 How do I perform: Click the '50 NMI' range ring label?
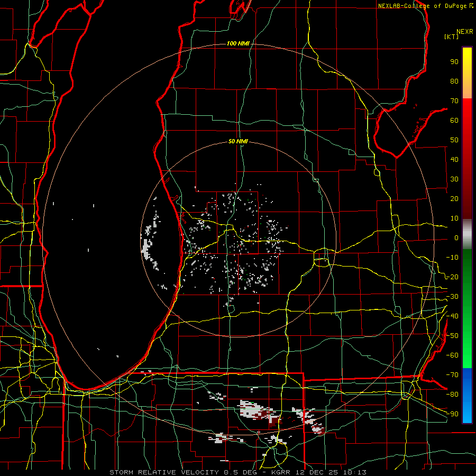pos(238,141)
